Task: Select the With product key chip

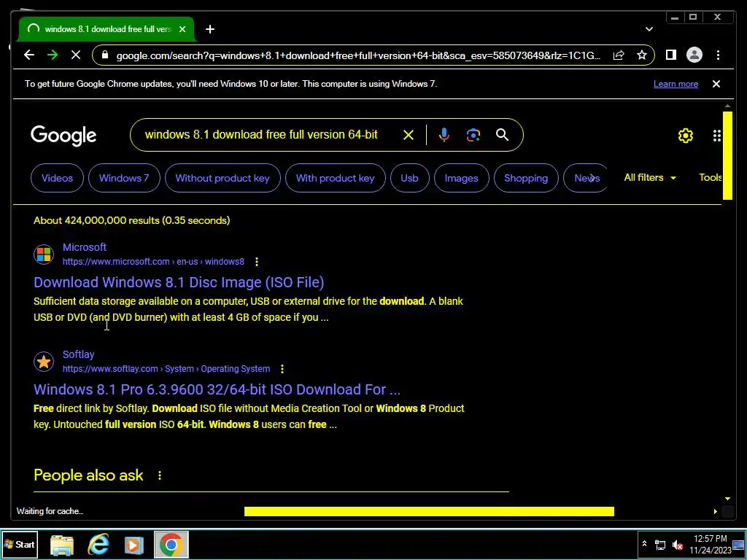Action: (x=336, y=178)
